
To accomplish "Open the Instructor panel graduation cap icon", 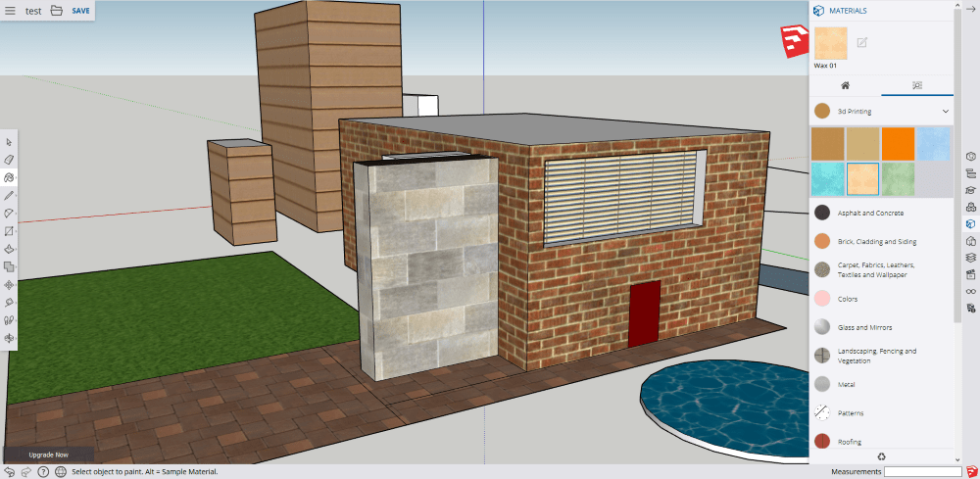I will (x=970, y=190).
